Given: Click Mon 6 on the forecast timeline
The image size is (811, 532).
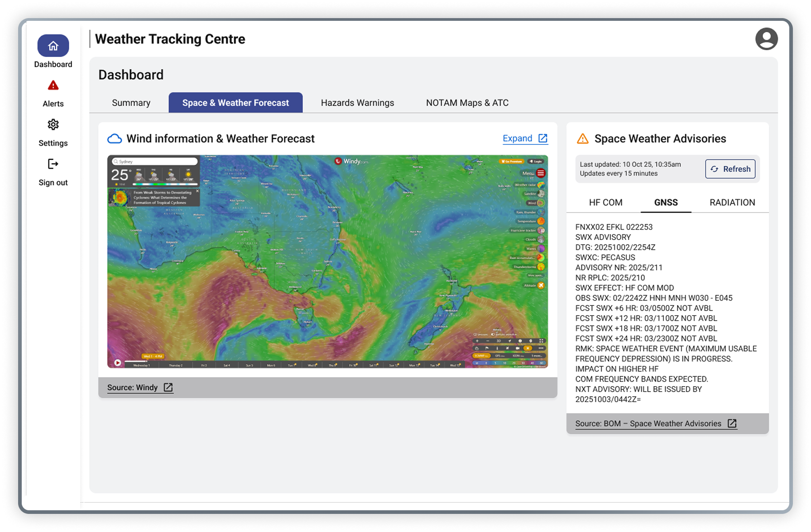Looking at the screenshot, I should (x=271, y=365).
